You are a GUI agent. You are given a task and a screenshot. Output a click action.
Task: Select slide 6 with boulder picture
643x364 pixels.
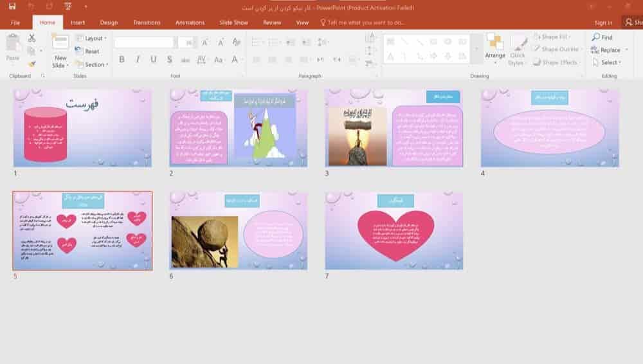[x=239, y=231]
